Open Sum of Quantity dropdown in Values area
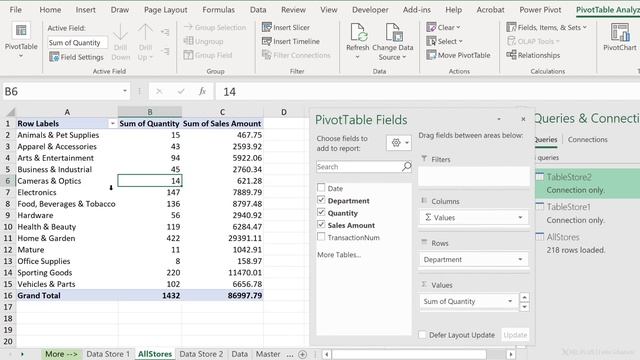This screenshot has height=360, width=640. point(510,301)
